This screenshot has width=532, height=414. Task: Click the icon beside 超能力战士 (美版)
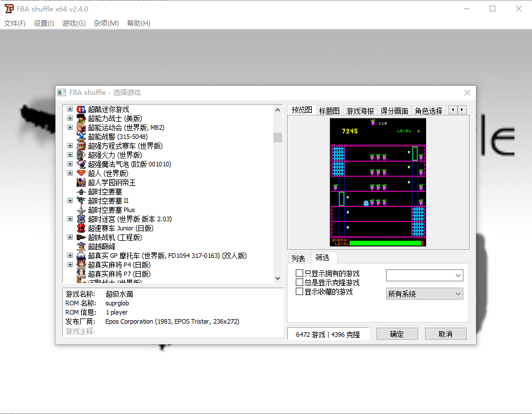(81, 118)
